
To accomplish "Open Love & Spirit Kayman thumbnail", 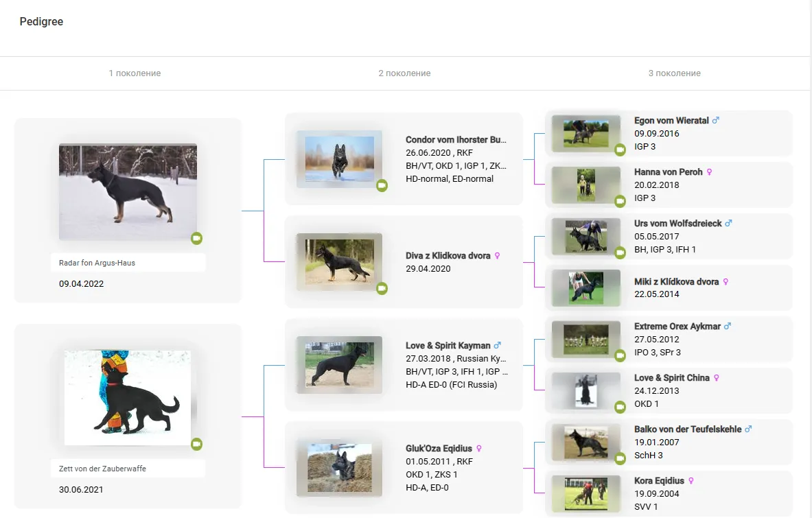I will [339, 364].
